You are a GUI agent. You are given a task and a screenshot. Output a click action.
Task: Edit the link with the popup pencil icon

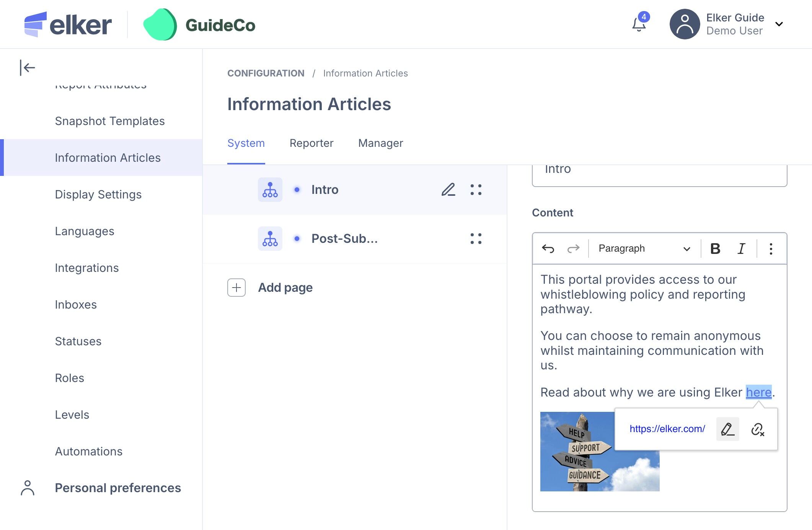727,429
